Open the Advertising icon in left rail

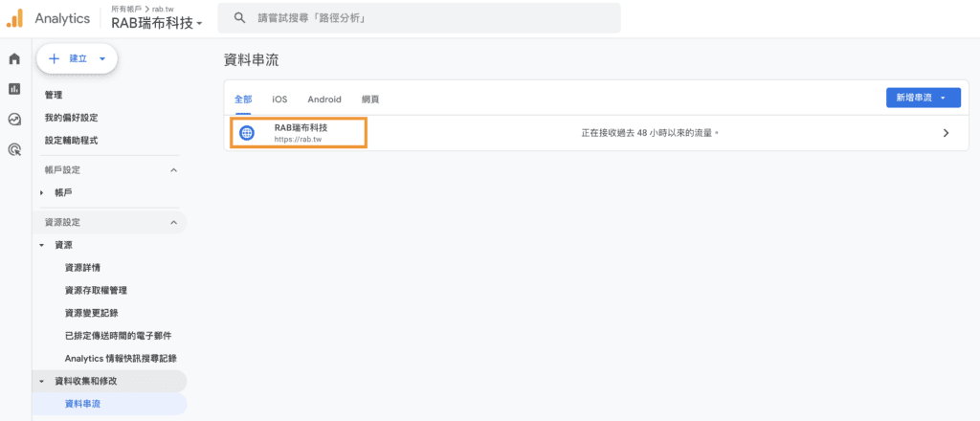tap(14, 149)
